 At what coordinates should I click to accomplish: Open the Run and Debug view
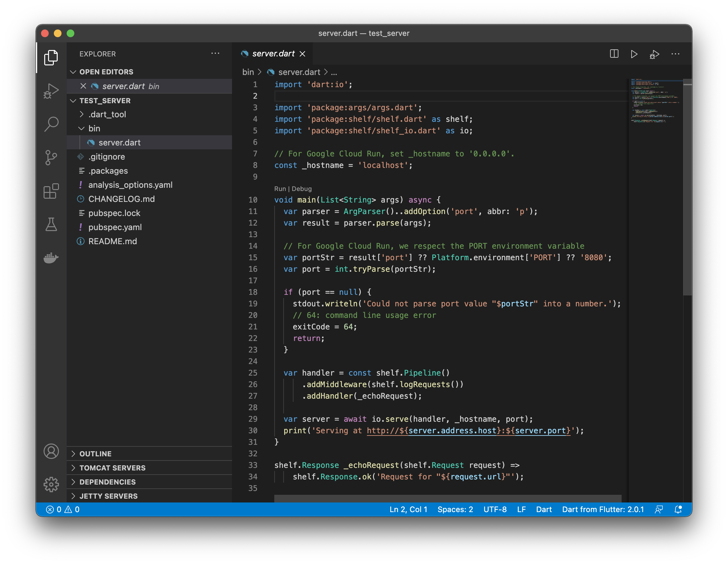point(51,91)
